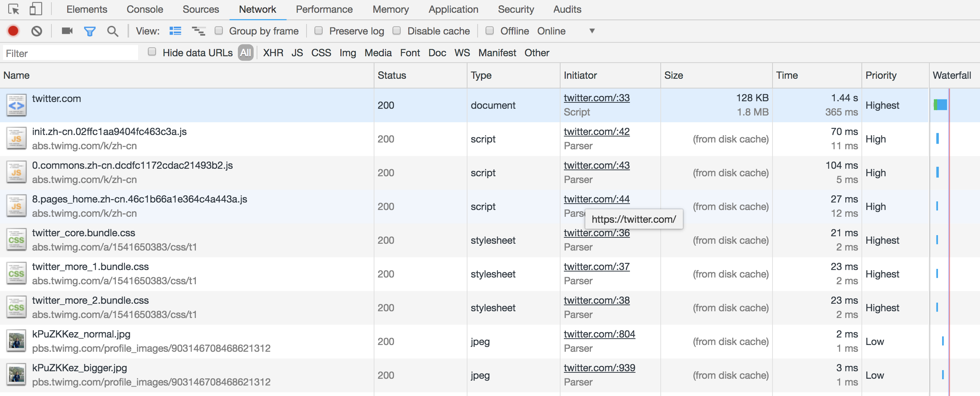Click the capture screenshots camera icon

pyautogui.click(x=67, y=31)
